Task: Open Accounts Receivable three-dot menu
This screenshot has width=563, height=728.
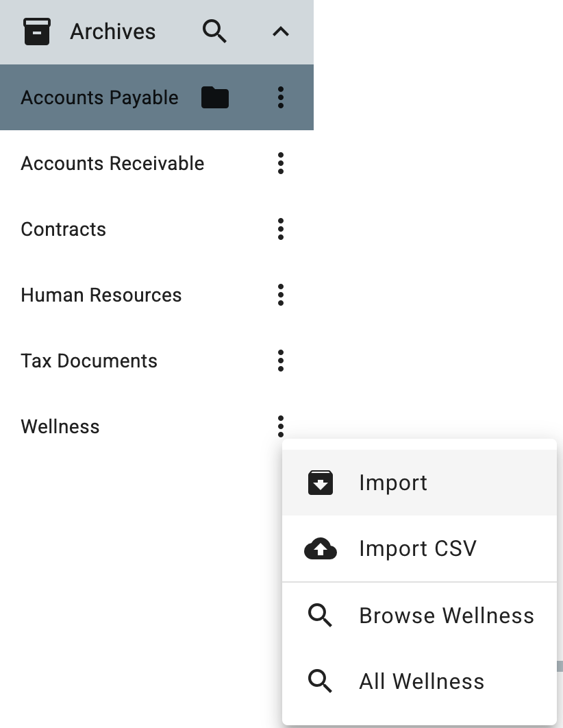Action: pyautogui.click(x=281, y=163)
